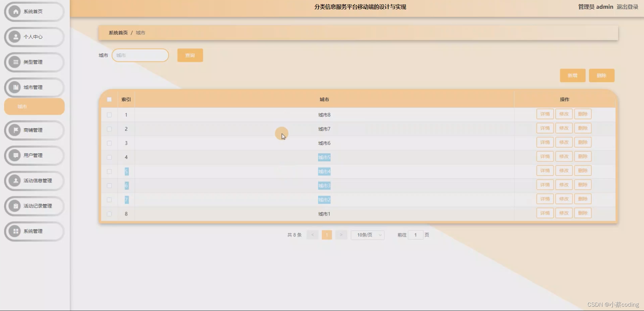Viewport: 644px width, 311px height.
Task: Click the icon beside 活动信息管理
Action: tap(15, 180)
